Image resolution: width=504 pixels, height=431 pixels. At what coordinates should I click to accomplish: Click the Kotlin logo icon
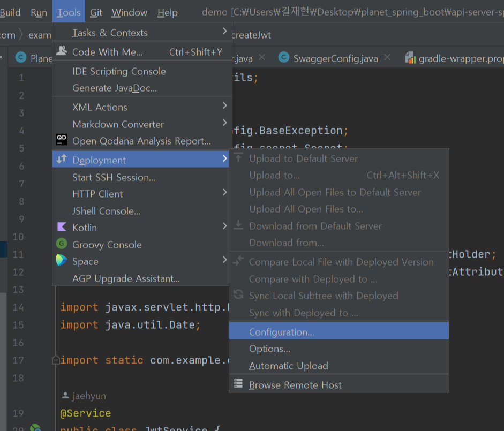click(x=62, y=226)
